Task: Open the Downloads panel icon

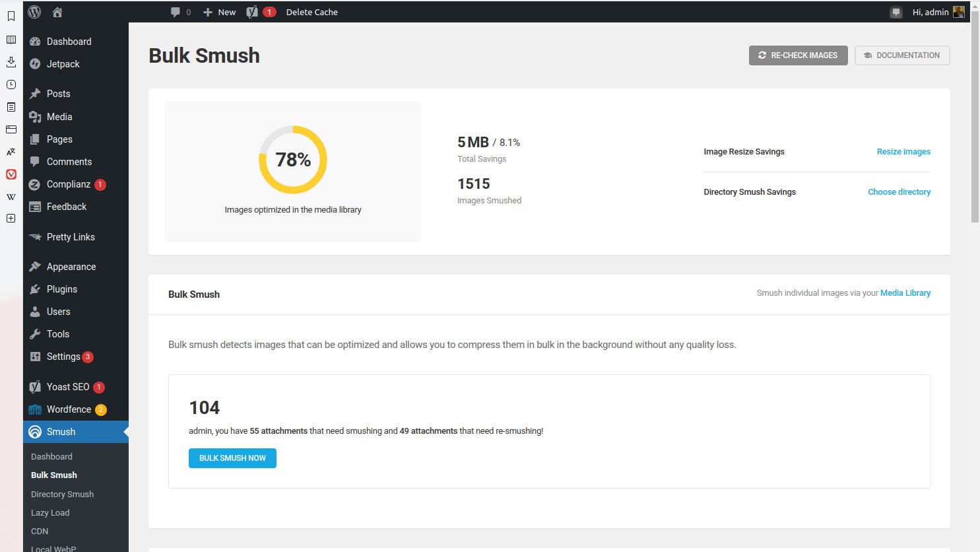Action: [11, 62]
